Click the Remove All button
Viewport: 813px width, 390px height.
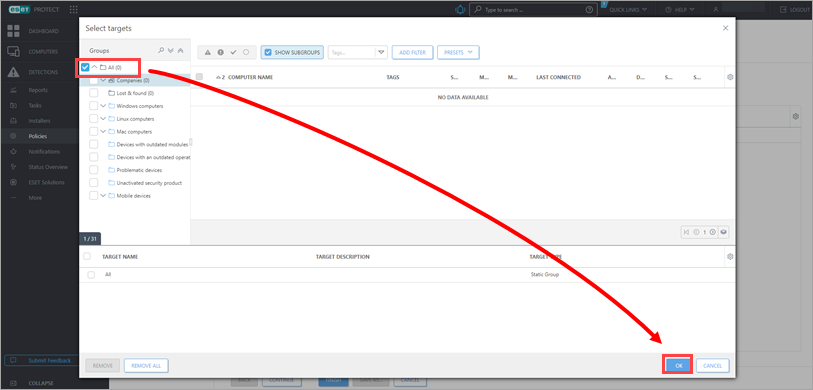[146, 366]
